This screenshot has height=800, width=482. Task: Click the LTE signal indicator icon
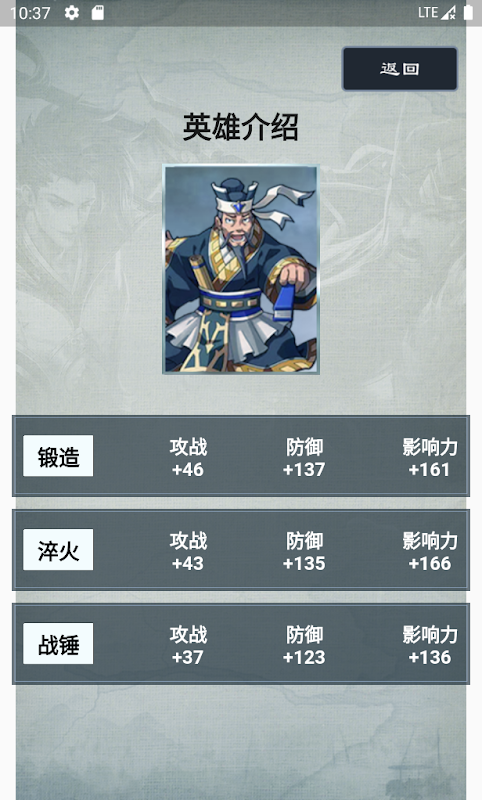(437, 13)
